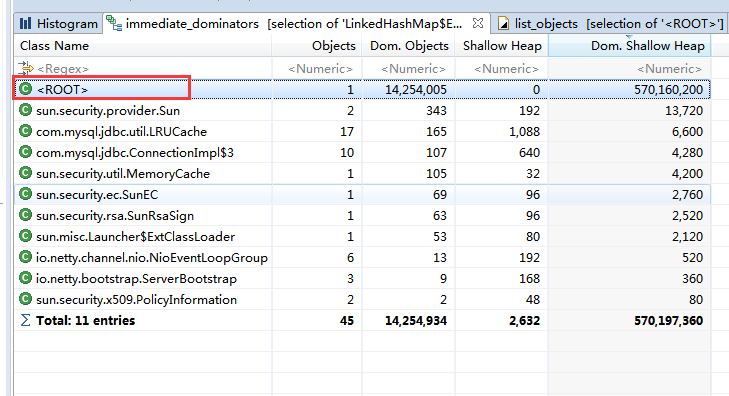
Task: Click the filter row arrow icon beside Regex
Action: click(x=26, y=68)
